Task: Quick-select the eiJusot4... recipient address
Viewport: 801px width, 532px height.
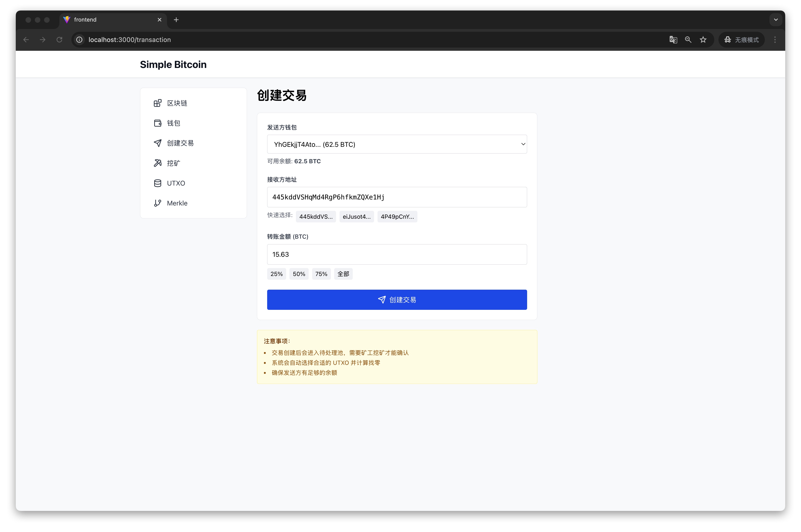Action: pos(356,217)
